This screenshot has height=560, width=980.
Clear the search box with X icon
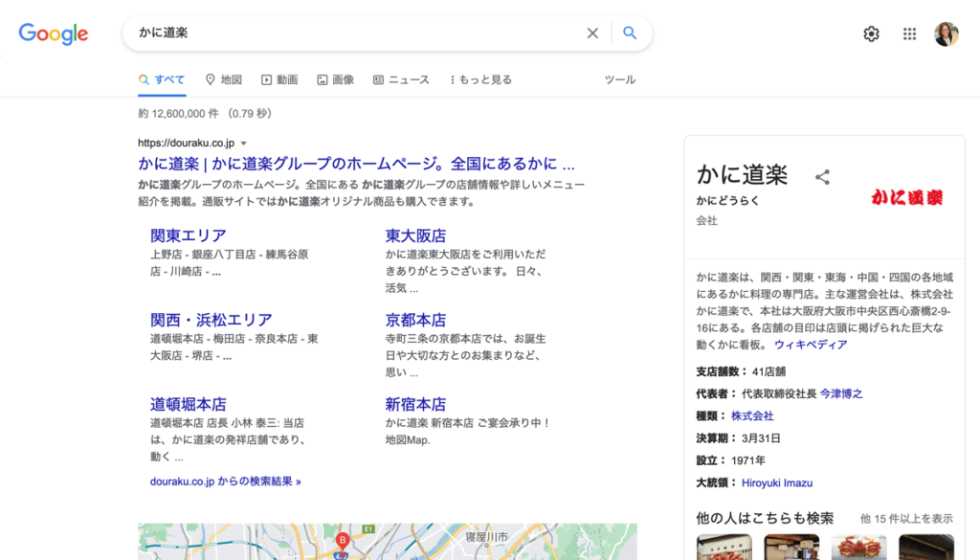(592, 34)
